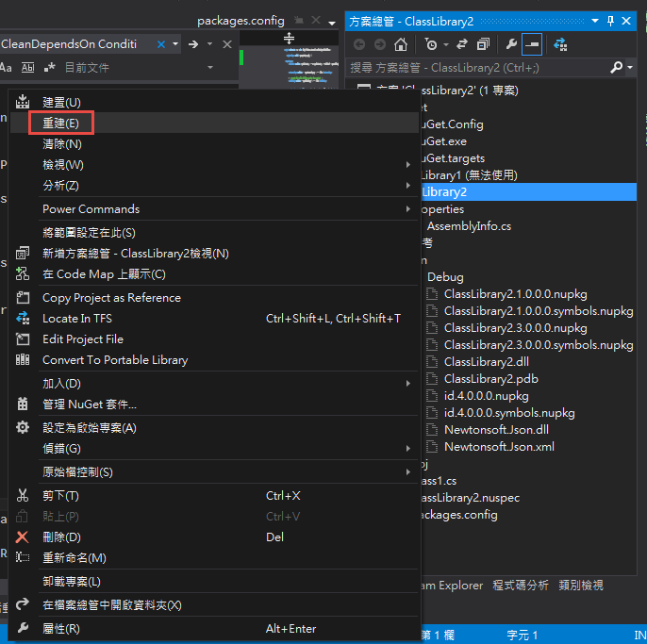Select ClassLibrary2.dll in Debug folder
647x644 pixels.
487,362
